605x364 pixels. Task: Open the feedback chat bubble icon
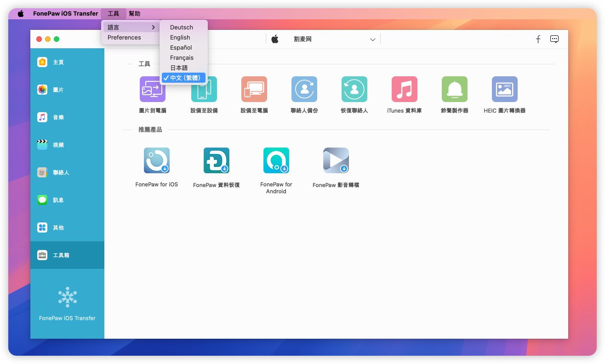(554, 39)
